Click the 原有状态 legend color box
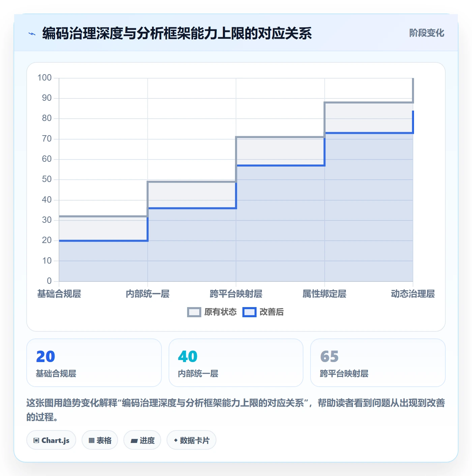The image size is (472, 476). tap(194, 312)
